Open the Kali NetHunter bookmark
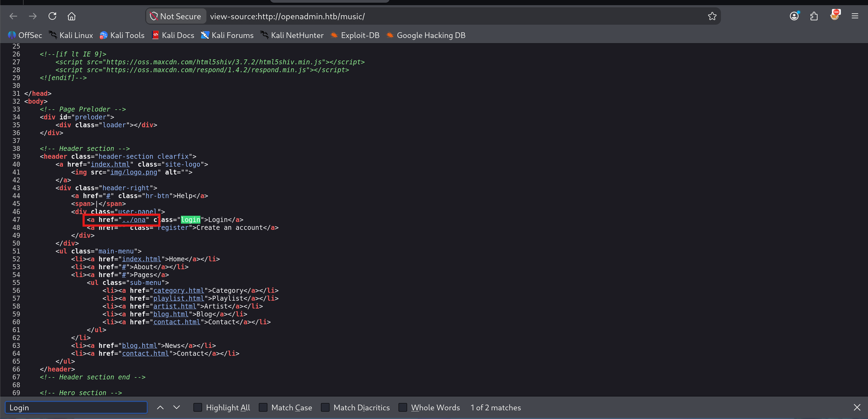868x419 pixels. (x=292, y=35)
